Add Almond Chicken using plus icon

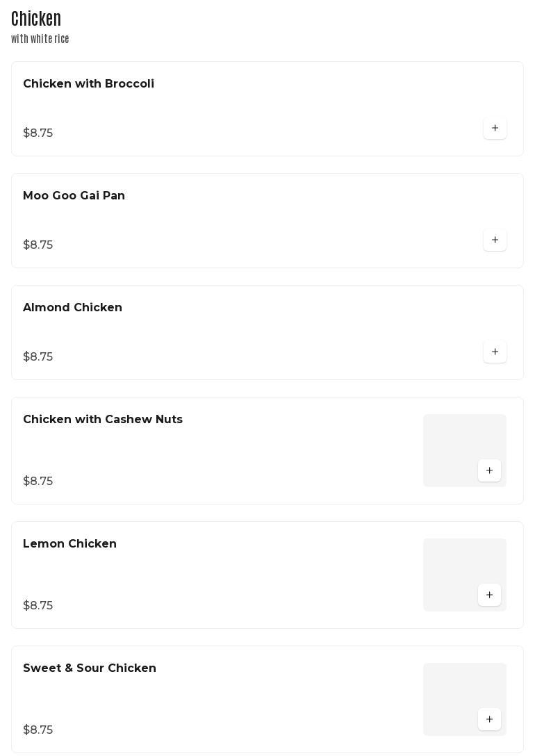(x=495, y=352)
